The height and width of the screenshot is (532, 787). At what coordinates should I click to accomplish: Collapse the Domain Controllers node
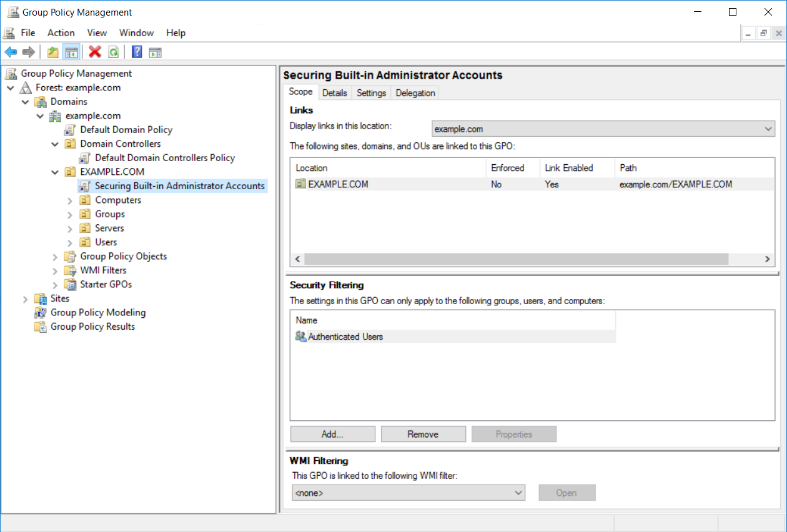[55, 144]
